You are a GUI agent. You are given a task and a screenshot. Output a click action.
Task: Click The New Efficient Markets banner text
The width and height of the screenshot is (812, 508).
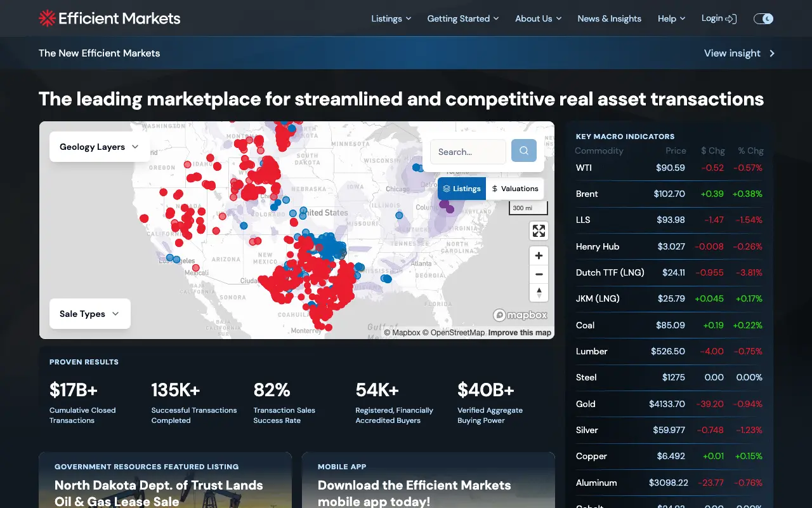click(x=99, y=53)
